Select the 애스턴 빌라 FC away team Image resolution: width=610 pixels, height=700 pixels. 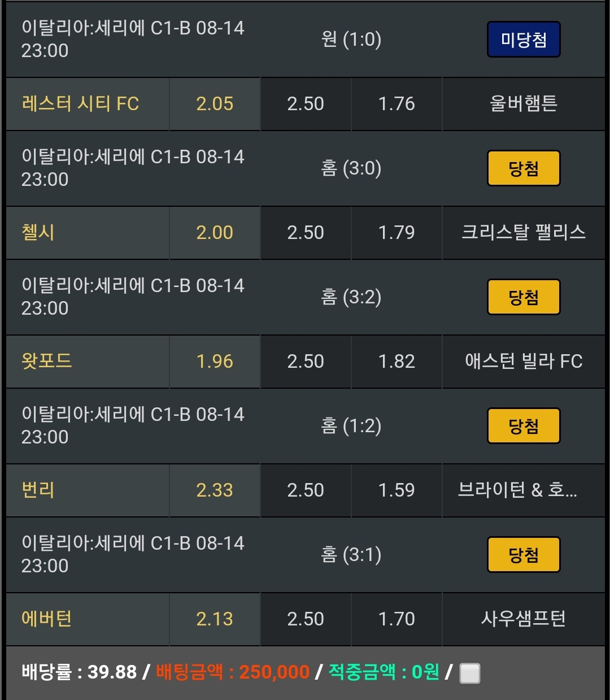523,362
